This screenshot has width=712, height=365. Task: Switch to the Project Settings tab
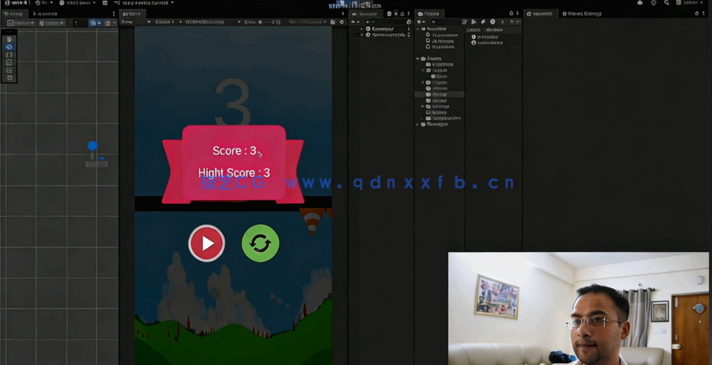[x=582, y=14]
